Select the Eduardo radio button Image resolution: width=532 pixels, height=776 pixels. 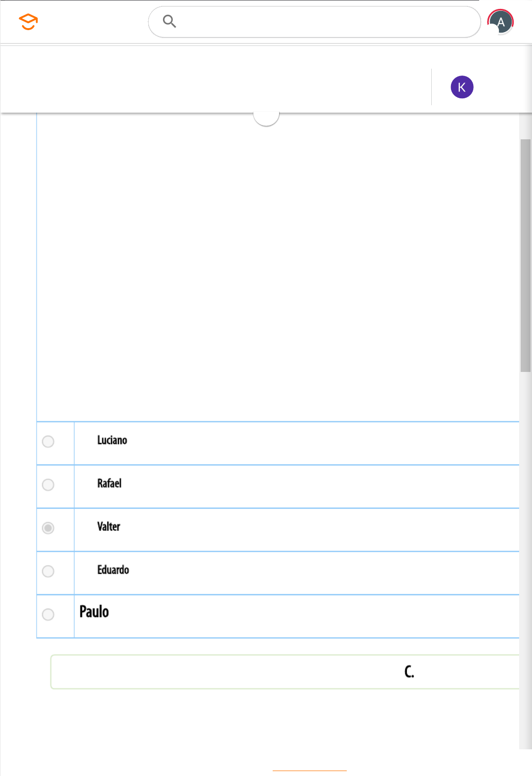48,571
